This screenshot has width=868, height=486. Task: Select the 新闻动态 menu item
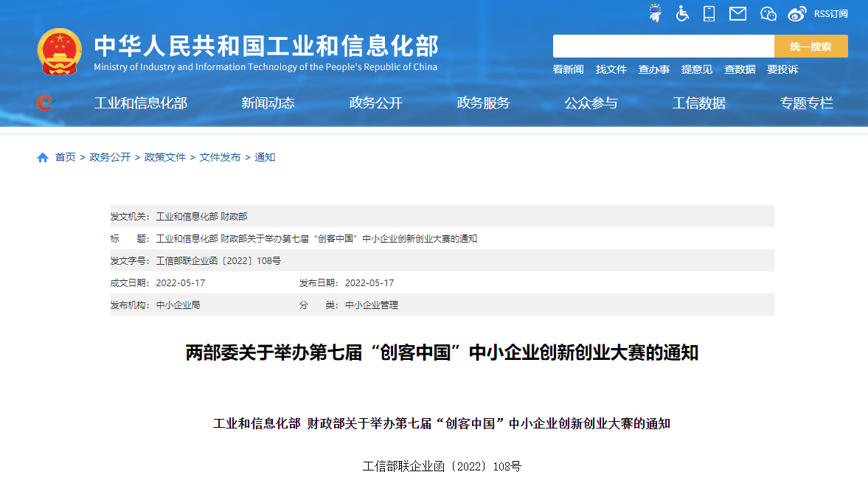pos(268,103)
